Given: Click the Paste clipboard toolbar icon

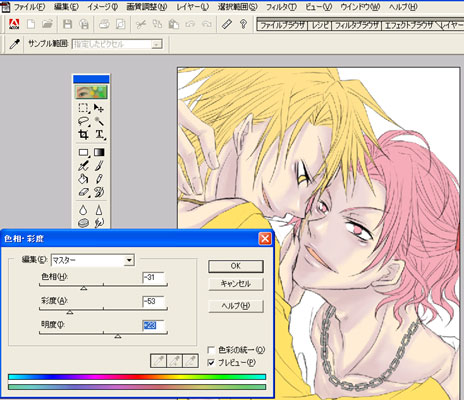Looking at the screenshot, I should (173, 24).
